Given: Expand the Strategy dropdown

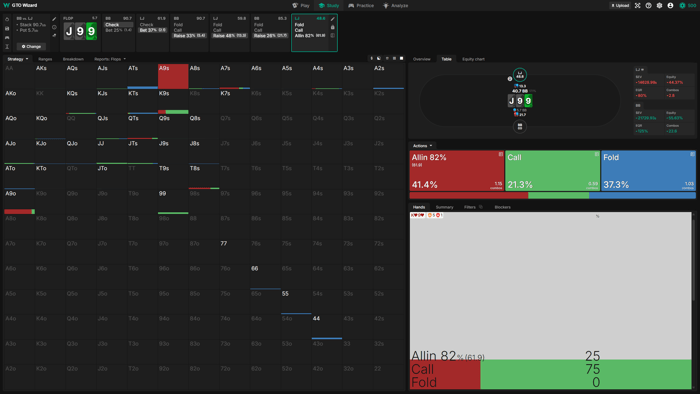Looking at the screenshot, I should [17, 59].
